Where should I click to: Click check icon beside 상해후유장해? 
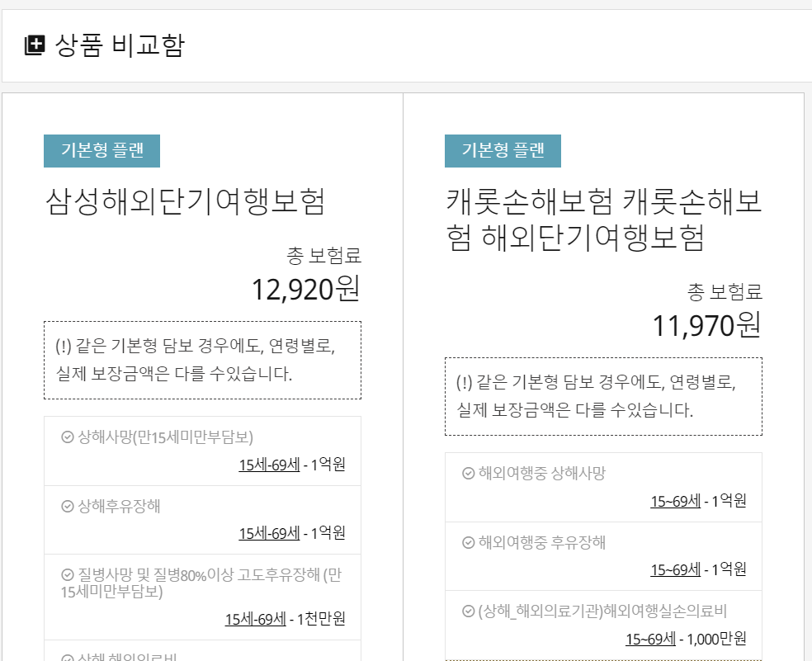click(68, 506)
